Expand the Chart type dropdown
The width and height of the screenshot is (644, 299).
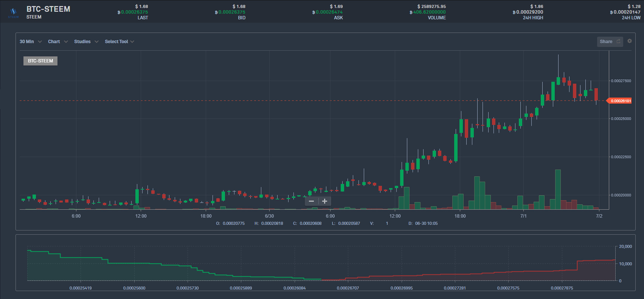tap(58, 42)
